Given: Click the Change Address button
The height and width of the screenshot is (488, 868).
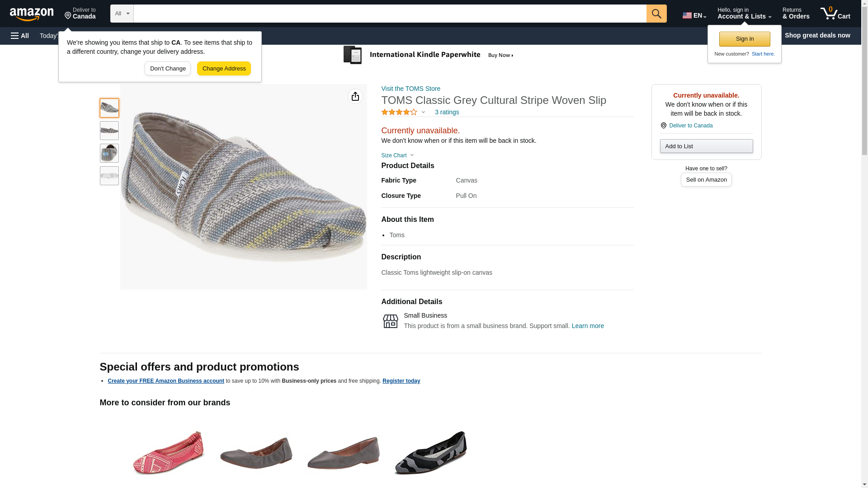Looking at the screenshot, I should coord(224,69).
